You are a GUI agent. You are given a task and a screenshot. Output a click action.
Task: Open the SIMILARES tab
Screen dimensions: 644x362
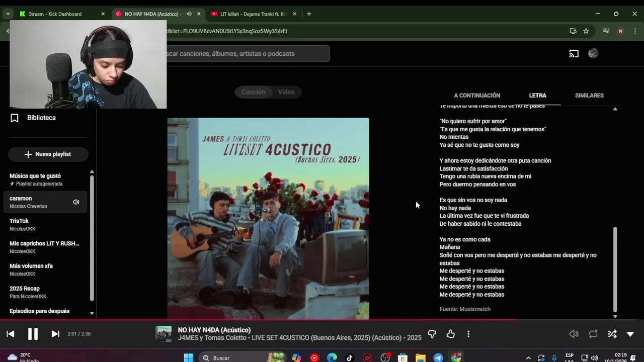(x=589, y=96)
